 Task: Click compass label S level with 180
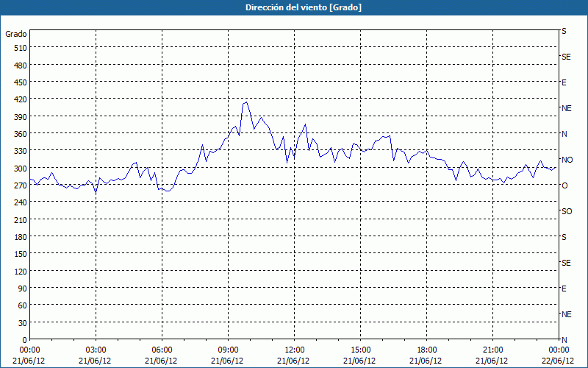564,237
